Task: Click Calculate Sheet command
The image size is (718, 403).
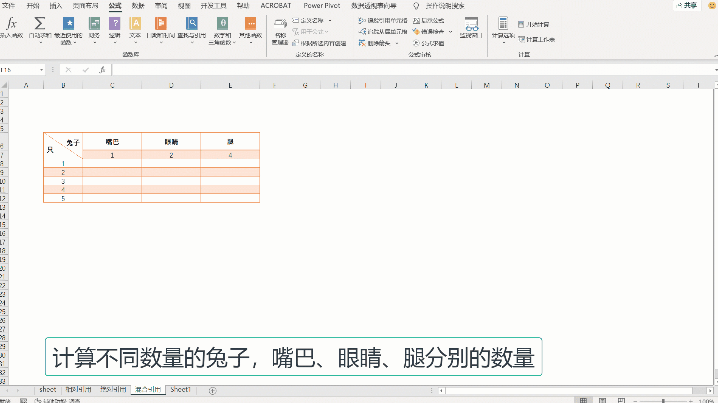Action: tap(536, 39)
